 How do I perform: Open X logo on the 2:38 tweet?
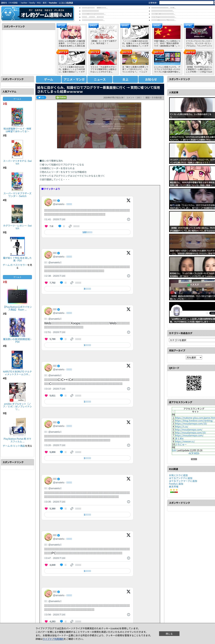(128, 253)
